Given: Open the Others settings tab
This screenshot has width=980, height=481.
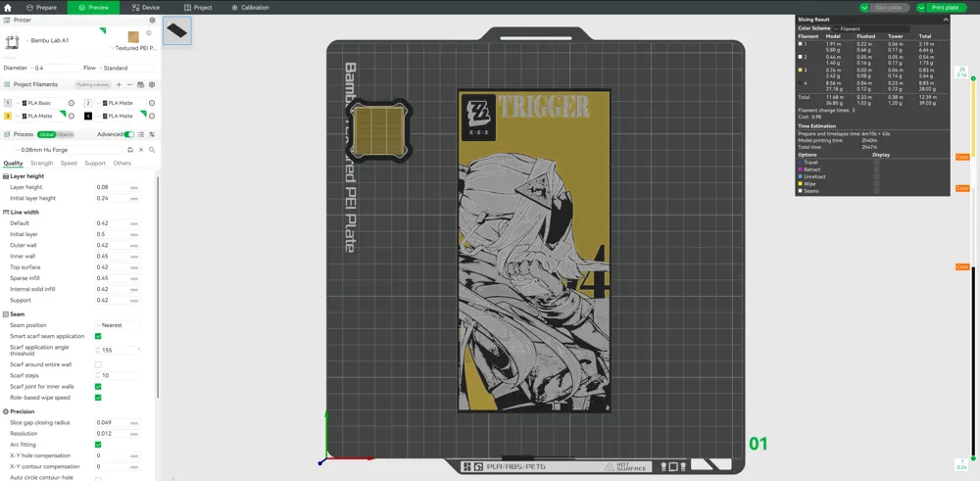Looking at the screenshot, I should pyautogui.click(x=122, y=163).
